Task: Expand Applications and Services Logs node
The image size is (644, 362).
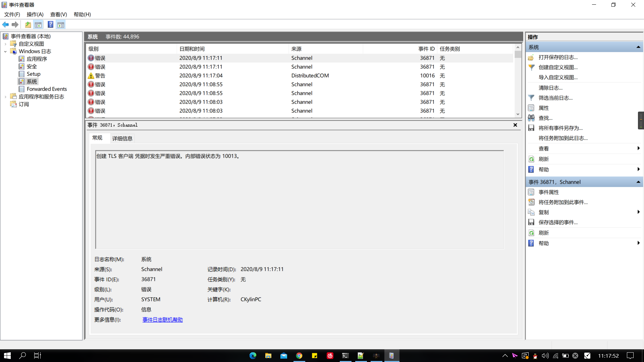Action: [5, 97]
